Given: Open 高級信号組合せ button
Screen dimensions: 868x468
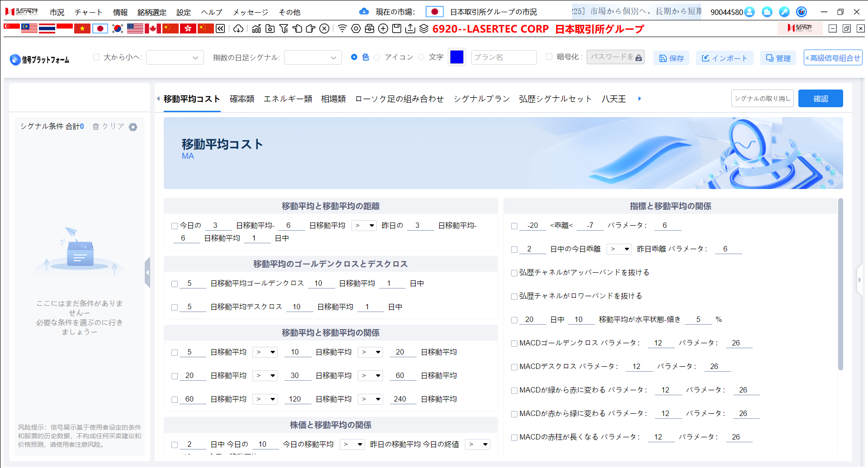Looking at the screenshot, I should coord(833,58).
